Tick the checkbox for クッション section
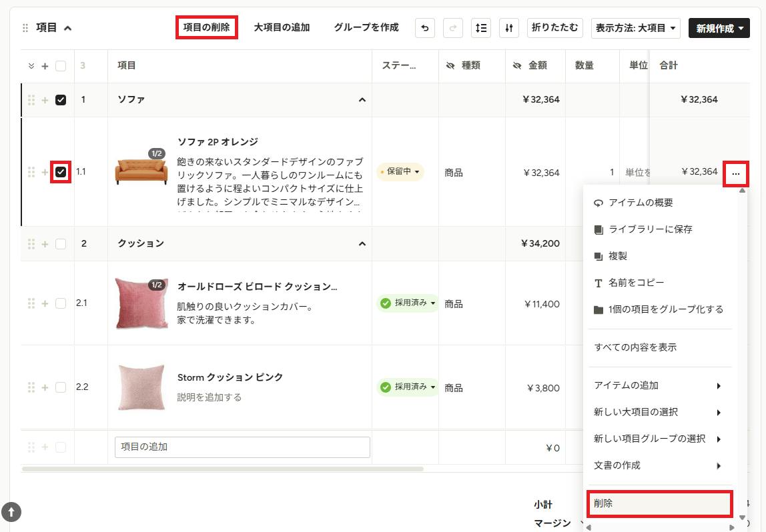Image resolution: width=766 pixels, height=532 pixels. point(61,243)
